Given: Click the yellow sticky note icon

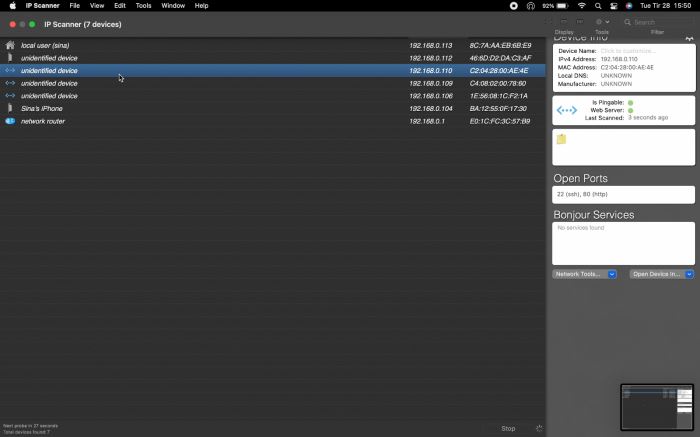Looking at the screenshot, I should (561, 139).
